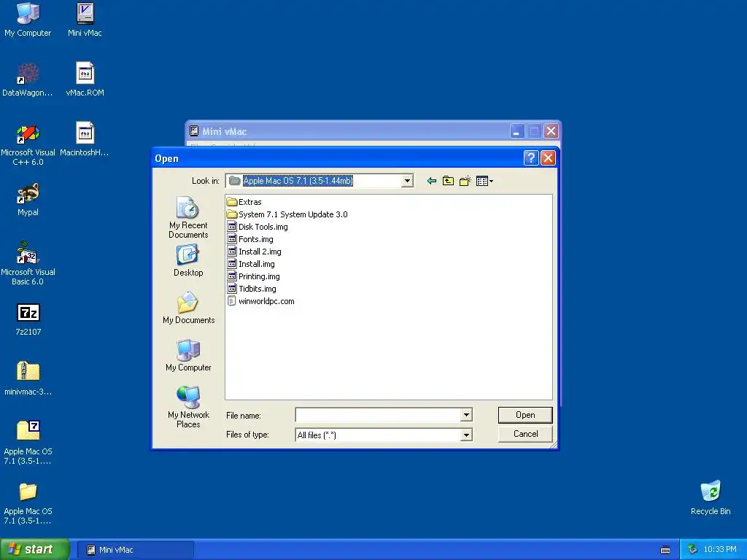Viewport: 747px width, 560px height.
Task: Click the Cancel button
Action: pyautogui.click(x=525, y=434)
